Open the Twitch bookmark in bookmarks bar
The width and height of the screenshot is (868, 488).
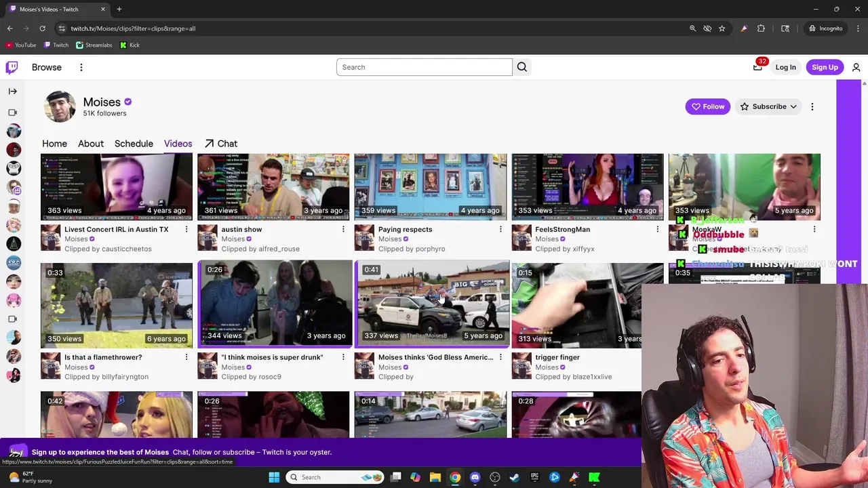56,45
